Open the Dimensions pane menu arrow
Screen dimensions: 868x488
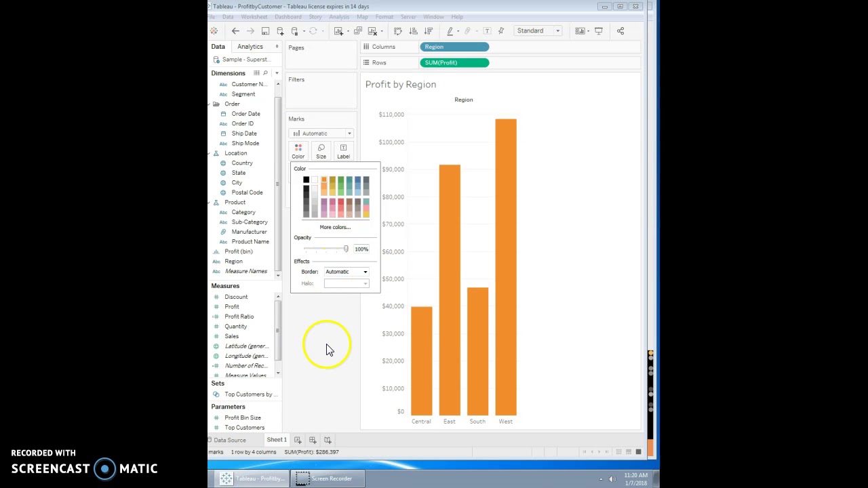pyautogui.click(x=277, y=73)
